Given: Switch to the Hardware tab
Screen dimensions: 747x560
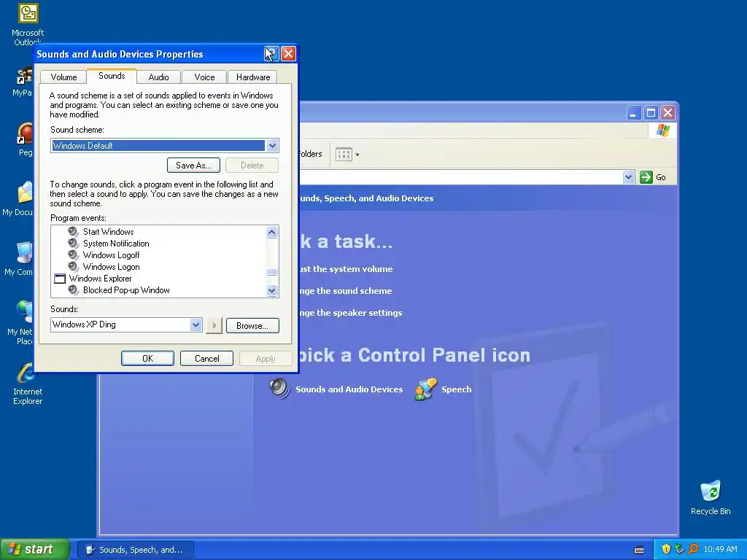Looking at the screenshot, I should tap(253, 77).
